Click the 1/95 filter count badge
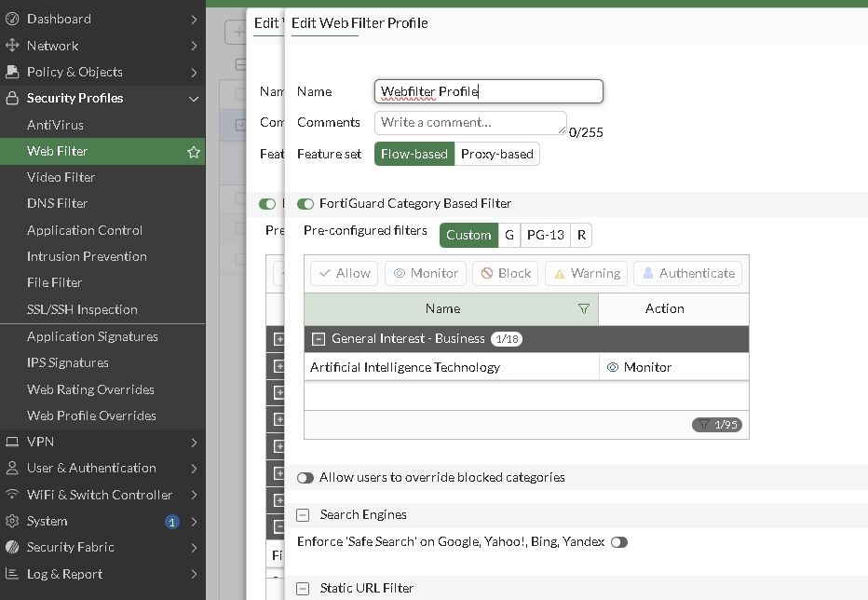Viewport: 868px width, 600px height. 717,424
